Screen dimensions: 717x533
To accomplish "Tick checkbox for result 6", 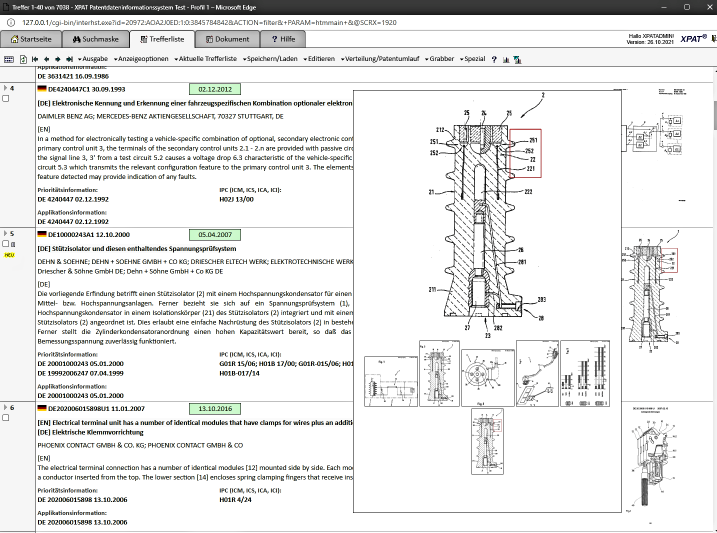I will coord(6,417).
